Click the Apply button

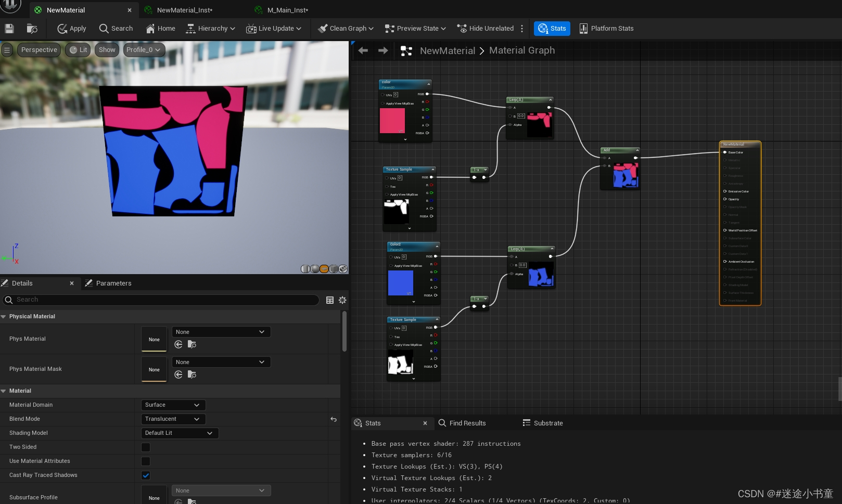coord(72,29)
